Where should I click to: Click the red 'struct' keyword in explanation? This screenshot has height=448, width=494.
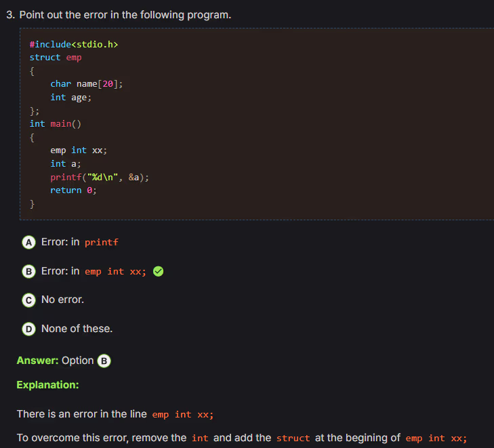tap(293, 438)
